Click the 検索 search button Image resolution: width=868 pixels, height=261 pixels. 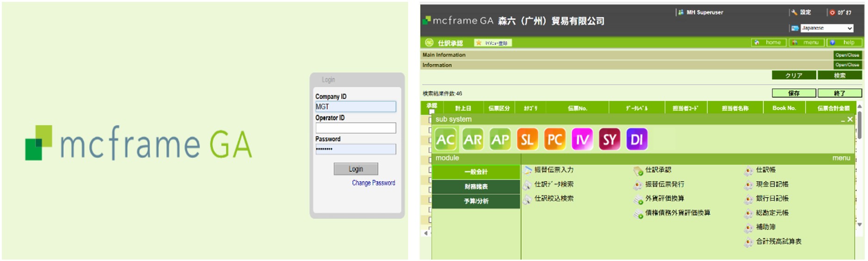pos(840,75)
